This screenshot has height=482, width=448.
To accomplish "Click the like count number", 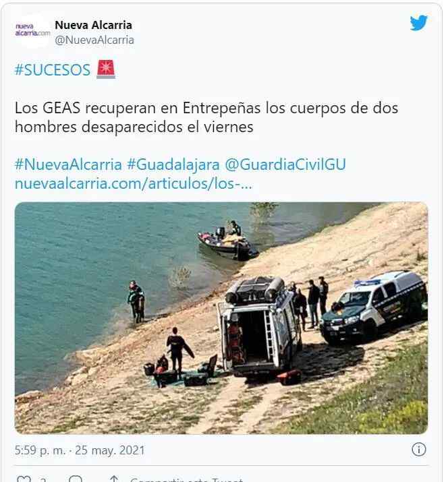I will tap(43, 479).
